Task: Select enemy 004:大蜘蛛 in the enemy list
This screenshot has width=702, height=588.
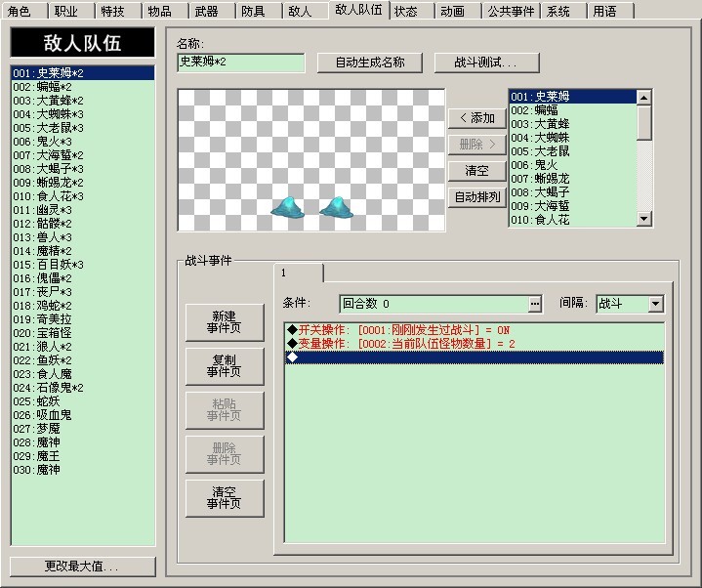Action: (573, 138)
